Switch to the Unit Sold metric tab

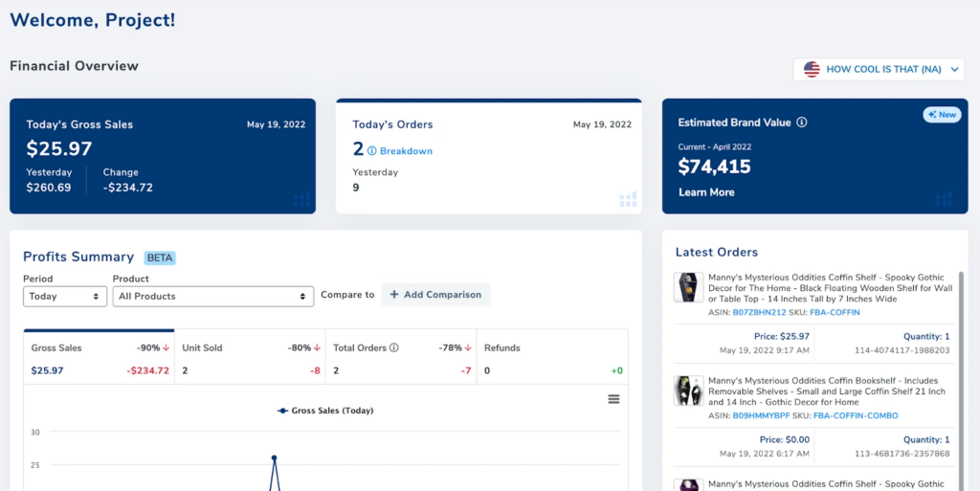point(250,358)
